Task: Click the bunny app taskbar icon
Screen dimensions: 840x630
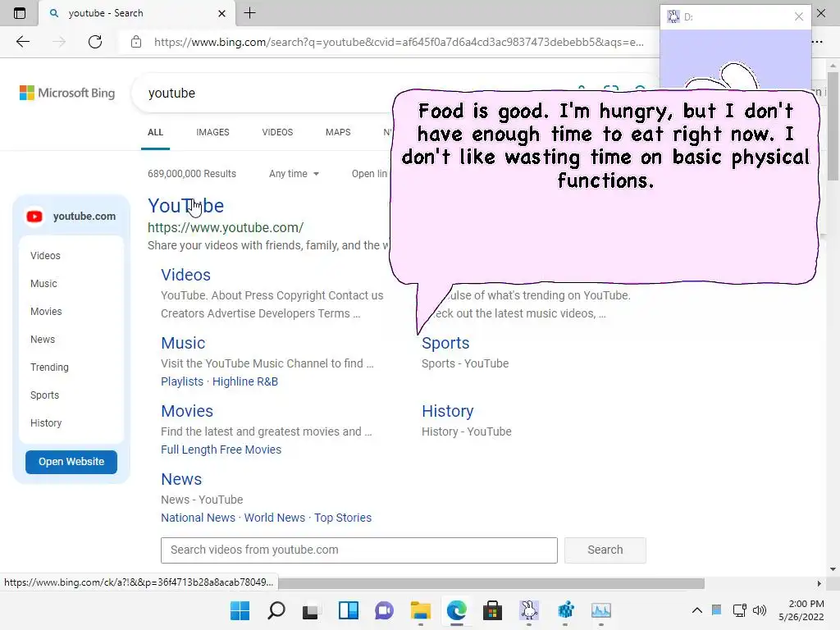Action: point(529,610)
